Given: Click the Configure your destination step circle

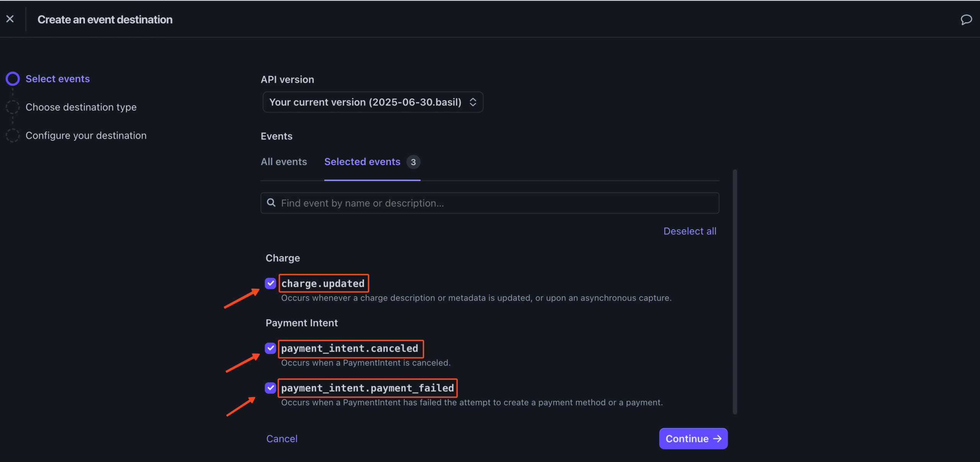Looking at the screenshot, I should (x=13, y=135).
